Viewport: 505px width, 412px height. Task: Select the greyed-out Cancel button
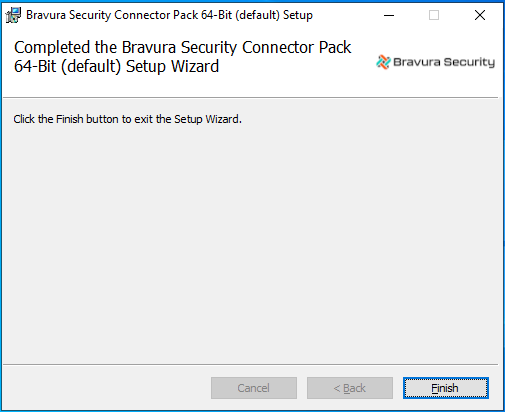(x=254, y=388)
